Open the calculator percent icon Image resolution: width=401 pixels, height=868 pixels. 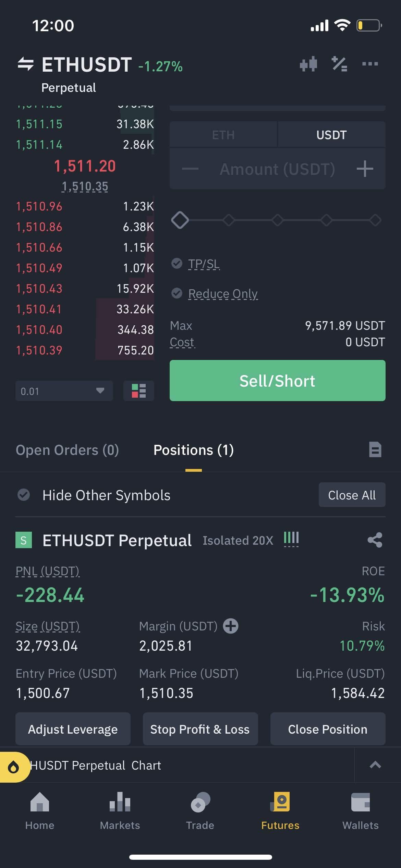point(339,64)
